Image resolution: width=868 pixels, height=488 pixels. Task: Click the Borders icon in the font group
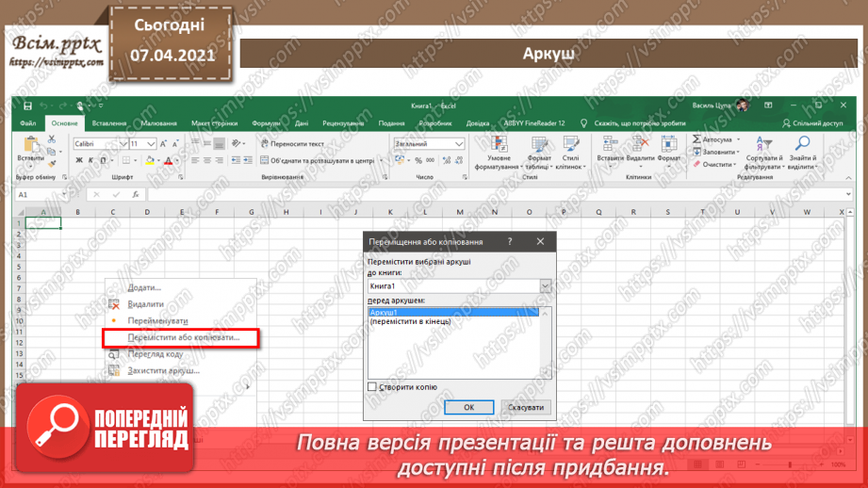pyautogui.click(x=126, y=160)
